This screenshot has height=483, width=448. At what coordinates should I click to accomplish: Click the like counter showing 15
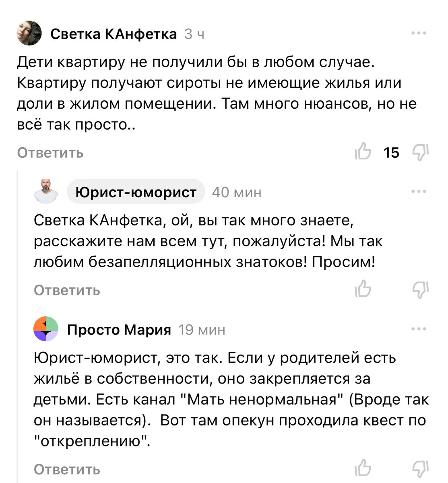click(x=391, y=153)
